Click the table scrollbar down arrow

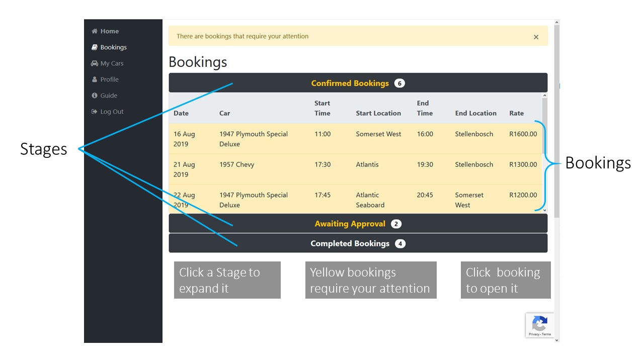click(x=544, y=210)
